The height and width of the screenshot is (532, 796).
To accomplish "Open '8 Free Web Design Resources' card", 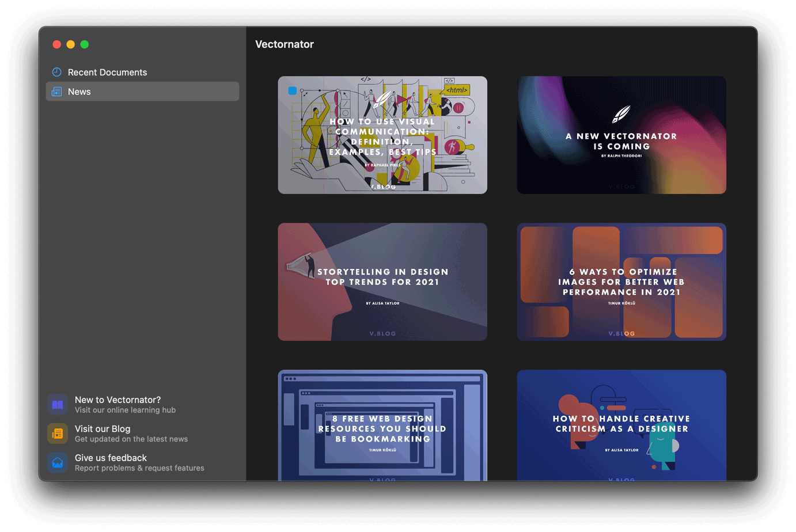I will [x=382, y=425].
